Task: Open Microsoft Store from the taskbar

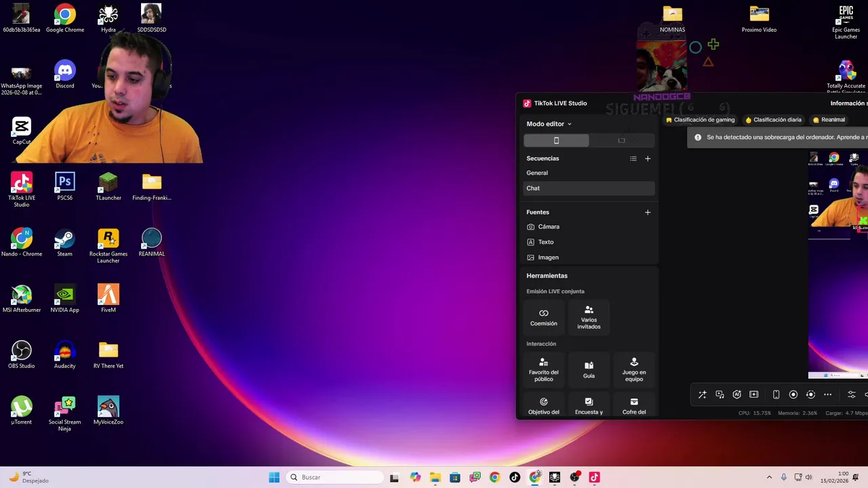Action: [455, 477]
